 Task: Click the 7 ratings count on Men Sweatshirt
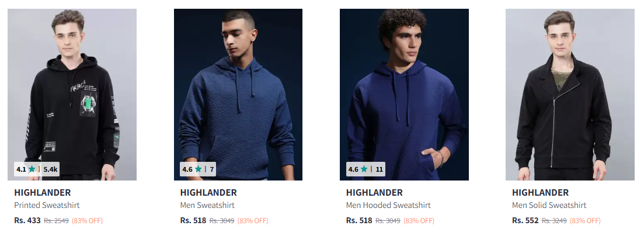[x=212, y=169]
